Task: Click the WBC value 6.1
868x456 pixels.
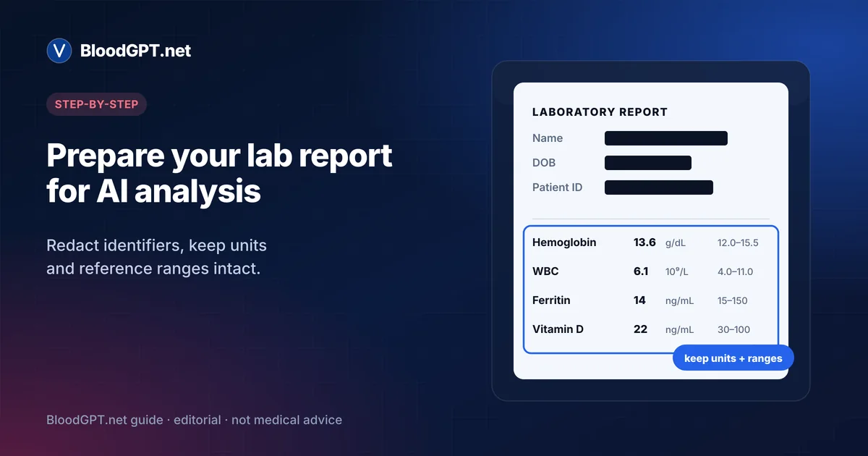Action: point(641,271)
